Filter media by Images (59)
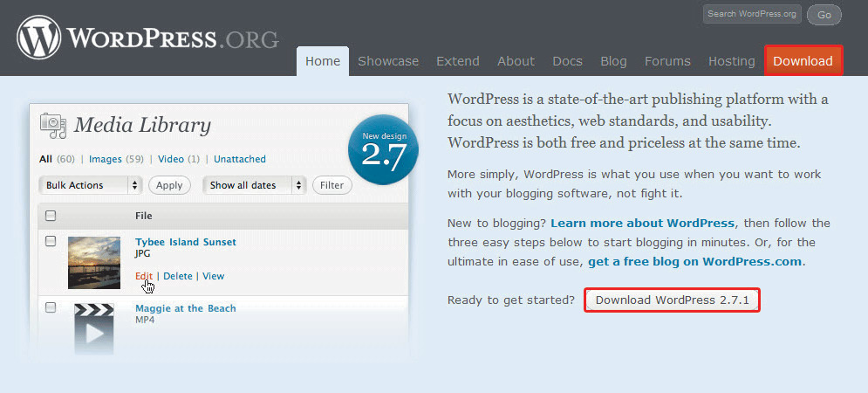 click(116, 159)
